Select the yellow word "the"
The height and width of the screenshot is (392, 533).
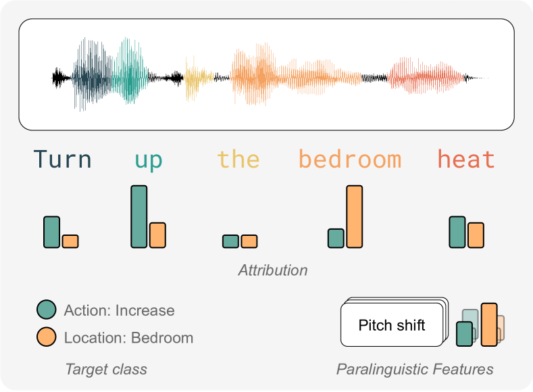tap(238, 160)
